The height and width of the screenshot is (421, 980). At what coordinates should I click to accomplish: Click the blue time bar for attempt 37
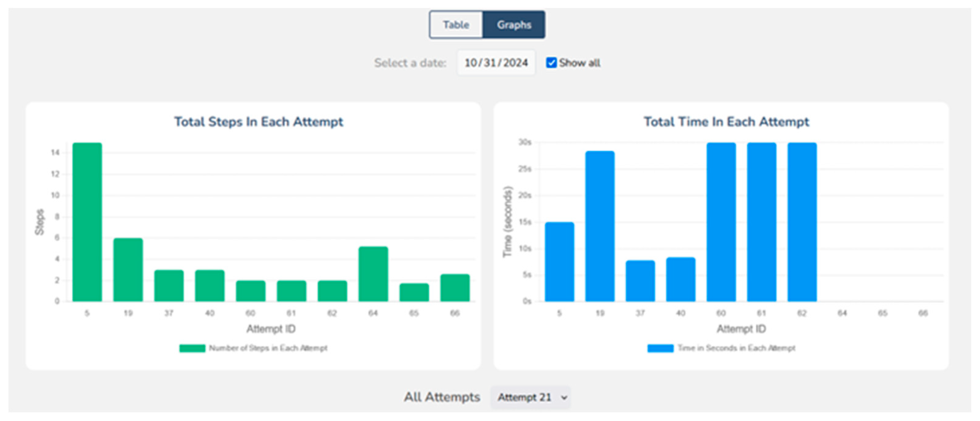640,281
